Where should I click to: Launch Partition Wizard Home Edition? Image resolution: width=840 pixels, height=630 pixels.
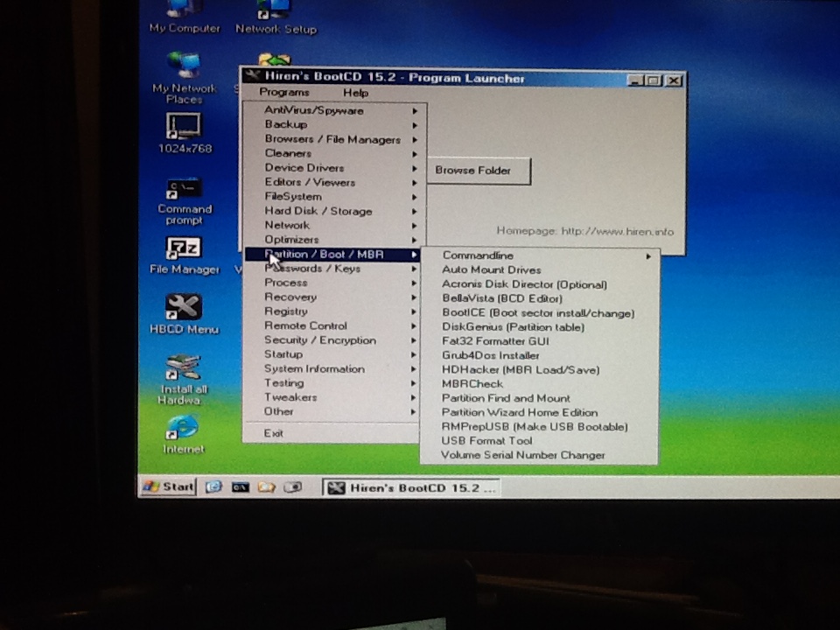click(x=540, y=412)
